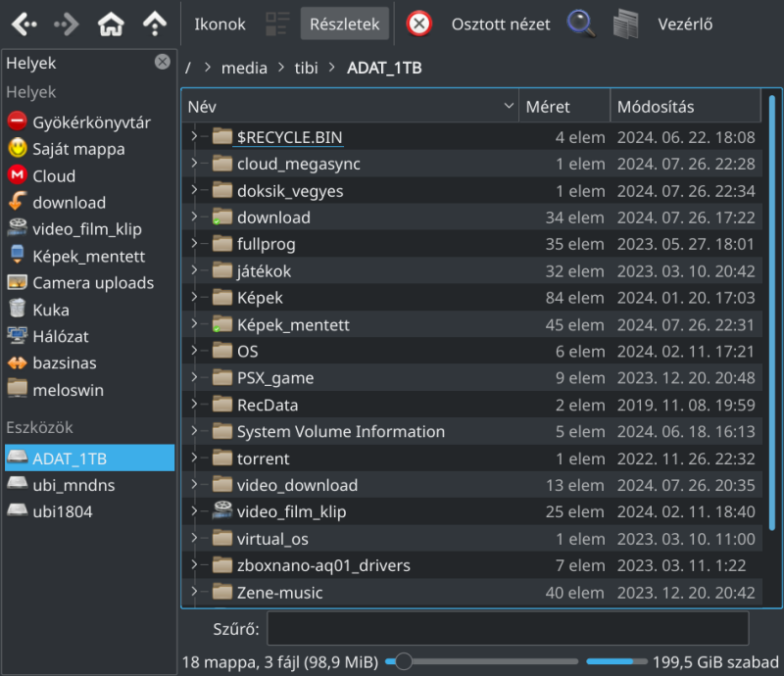Expand the OS folder

pyautogui.click(x=194, y=350)
